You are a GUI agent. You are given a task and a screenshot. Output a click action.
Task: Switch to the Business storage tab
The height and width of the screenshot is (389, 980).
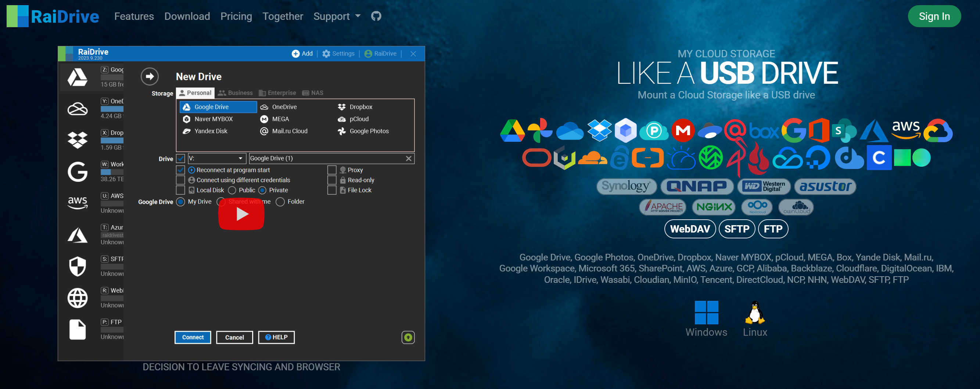tap(235, 93)
